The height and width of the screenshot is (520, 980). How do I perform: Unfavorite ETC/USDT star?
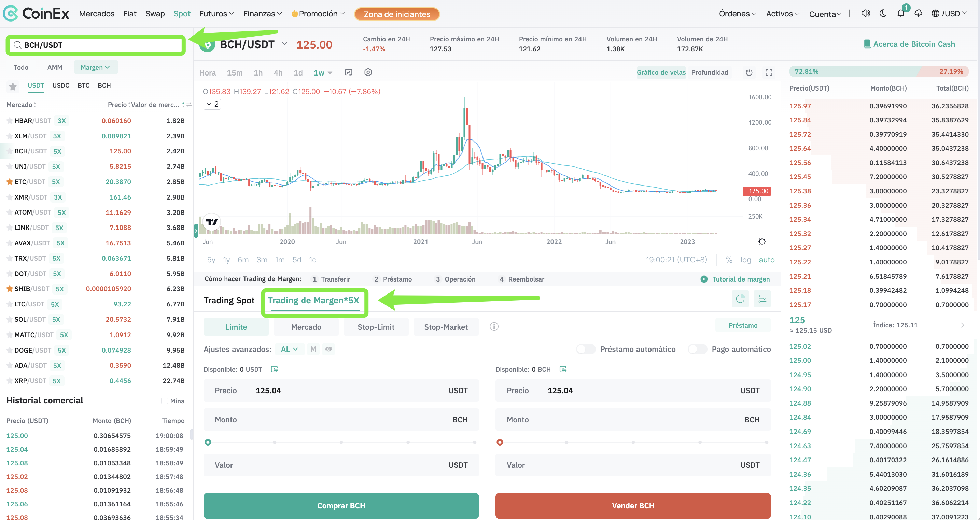(9, 181)
